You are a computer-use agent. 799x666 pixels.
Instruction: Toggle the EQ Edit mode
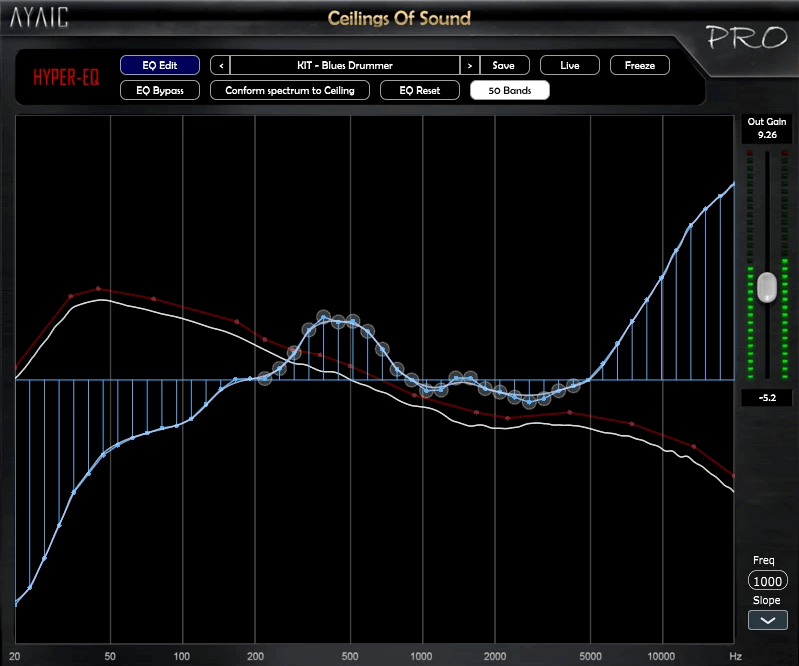(160, 65)
